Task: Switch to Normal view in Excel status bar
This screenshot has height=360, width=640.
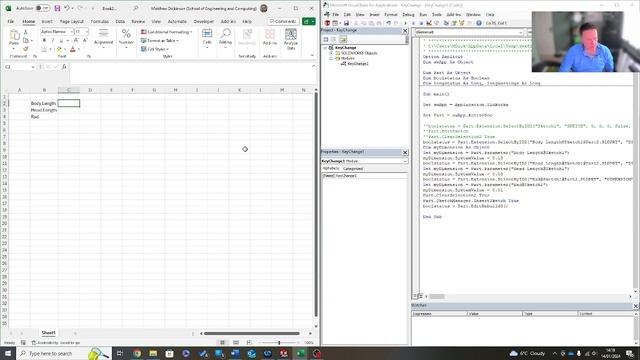Action: [x=222, y=342]
